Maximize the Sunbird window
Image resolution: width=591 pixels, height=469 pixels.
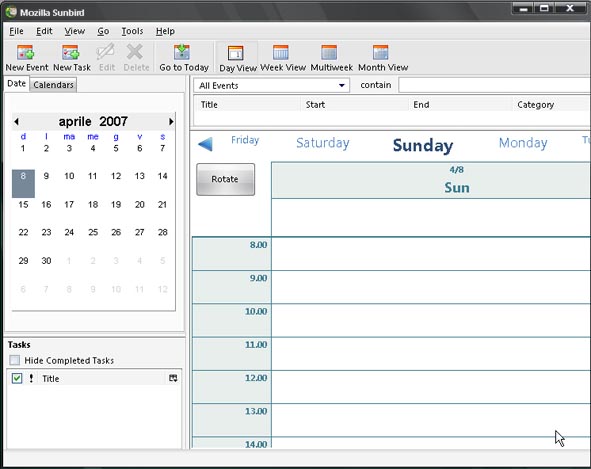[x=544, y=8]
